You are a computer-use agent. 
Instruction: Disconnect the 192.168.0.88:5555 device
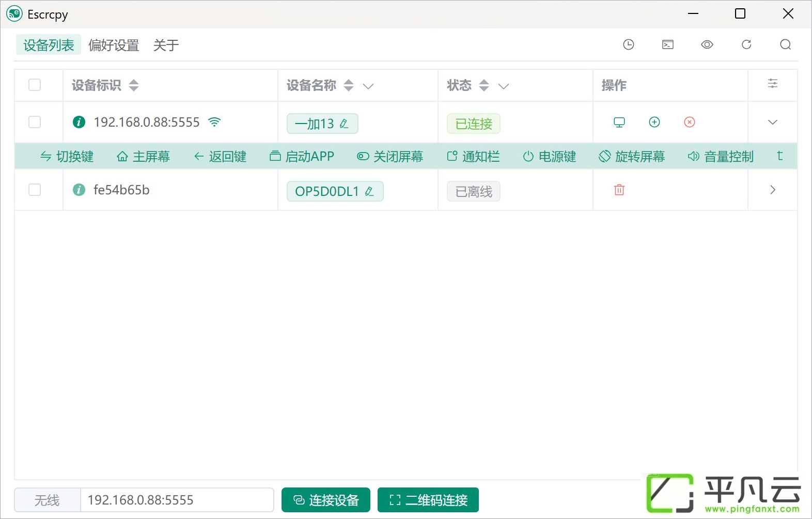click(x=690, y=122)
